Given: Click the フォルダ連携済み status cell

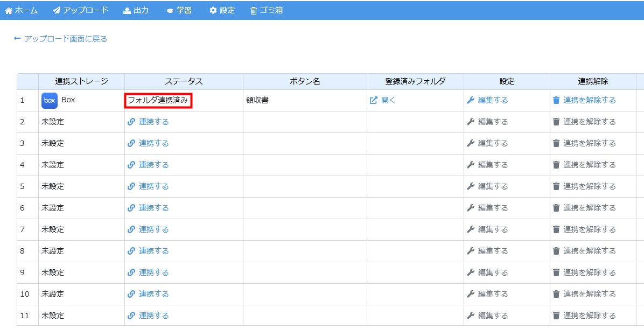Looking at the screenshot, I should point(158,101).
